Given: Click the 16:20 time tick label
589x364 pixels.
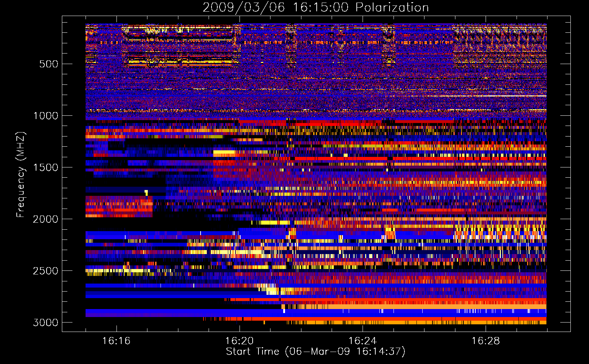Looking at the screenshot, I should 240,341.
